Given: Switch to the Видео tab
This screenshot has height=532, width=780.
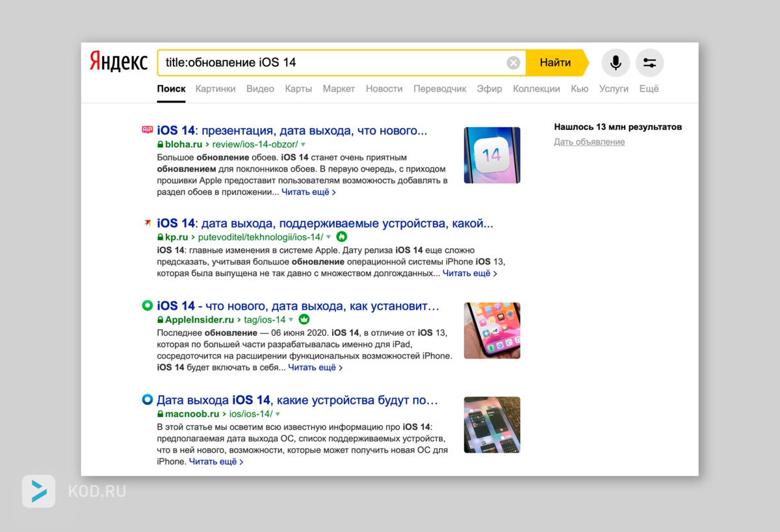Looking at the screenshot, I should (x=260, y=89).
